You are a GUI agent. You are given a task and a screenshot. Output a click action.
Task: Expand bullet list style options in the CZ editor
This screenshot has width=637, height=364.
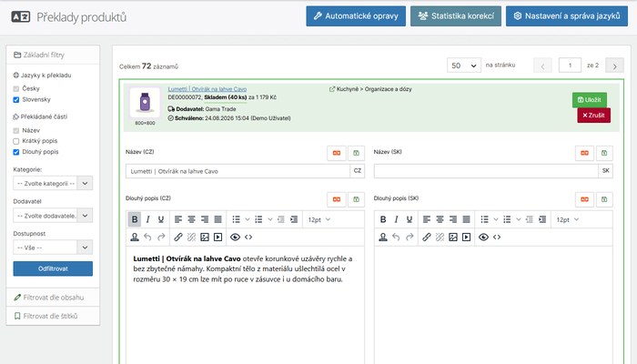(x=248, y=220)
